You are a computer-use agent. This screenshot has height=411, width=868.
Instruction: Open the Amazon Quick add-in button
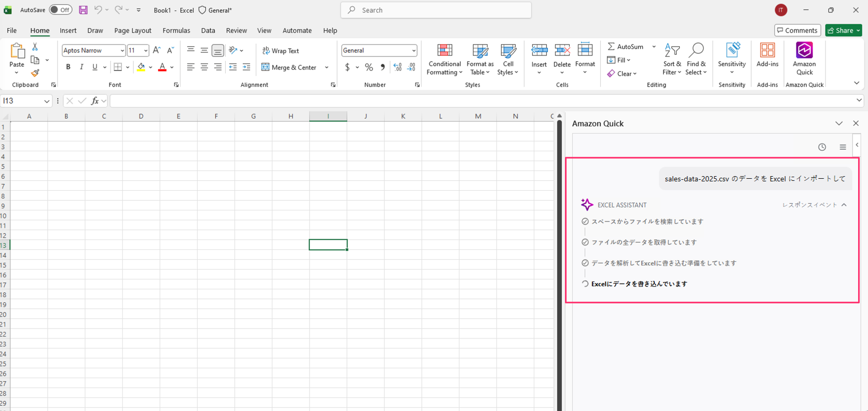804,59
